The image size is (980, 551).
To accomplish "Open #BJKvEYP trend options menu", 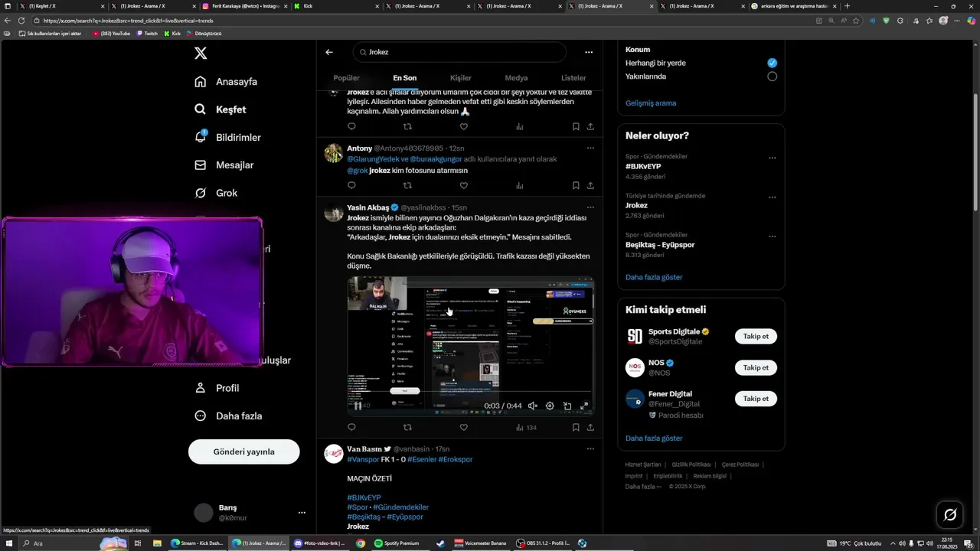I will coord(772,158).
